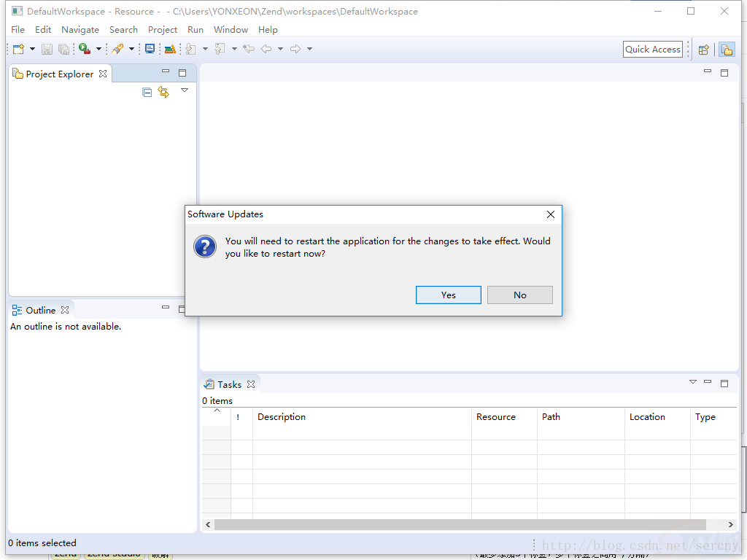Click the Quick Access search field
The width and height of the screenshot is (747, 560).
pyautogui.click(x=653, y=50)
